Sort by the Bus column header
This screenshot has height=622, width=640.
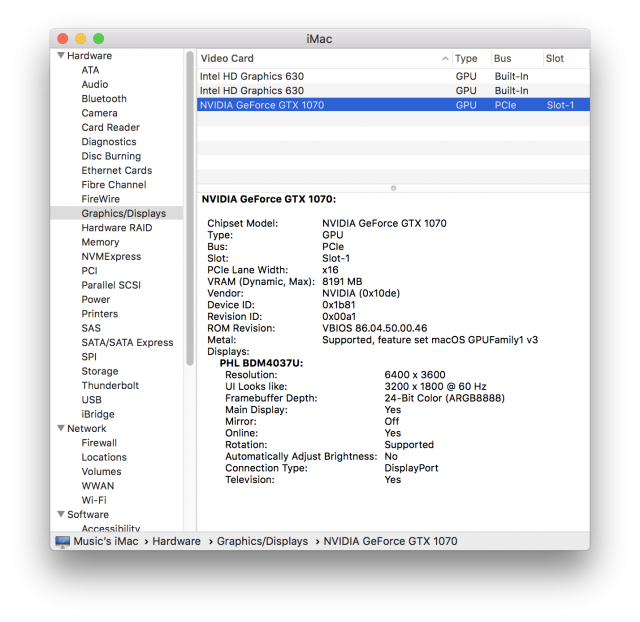point(505,59)
